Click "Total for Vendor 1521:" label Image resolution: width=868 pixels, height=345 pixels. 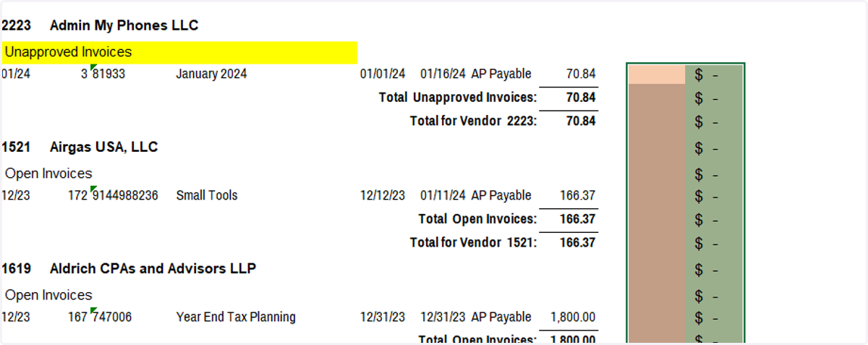click(x=473, y=243)
